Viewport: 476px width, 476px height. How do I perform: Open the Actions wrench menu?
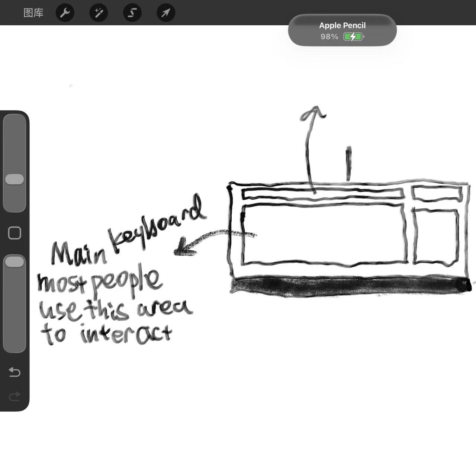65,13
